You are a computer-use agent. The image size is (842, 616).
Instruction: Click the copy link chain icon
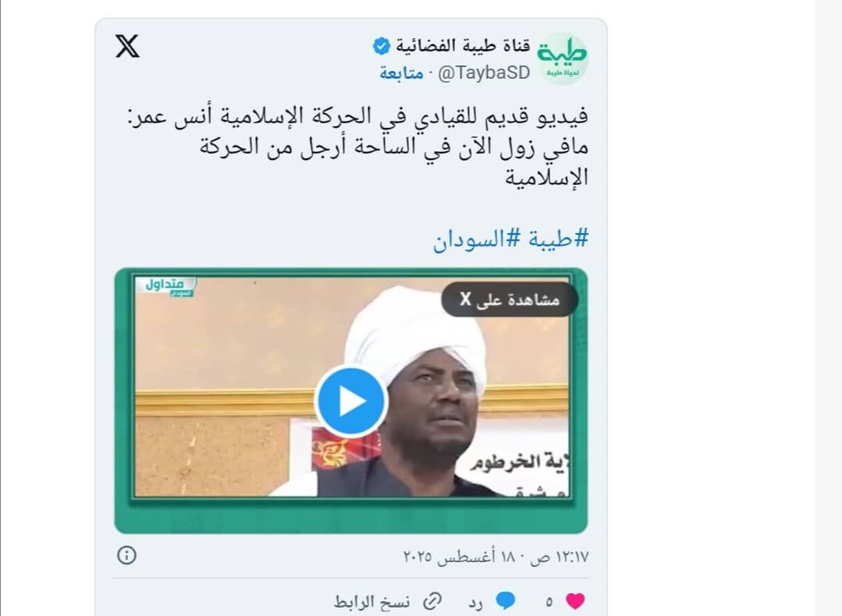click(x=432, y=601)
